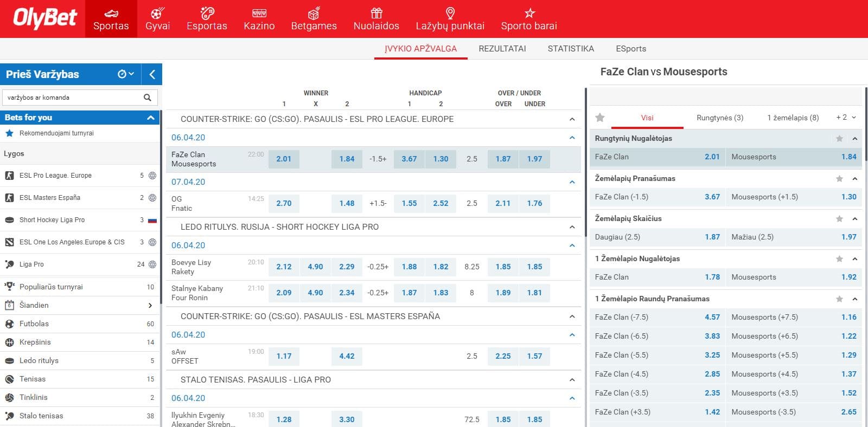The image size is (868, 427).
Task: Open the ESports tab
Action: point(631,49)
